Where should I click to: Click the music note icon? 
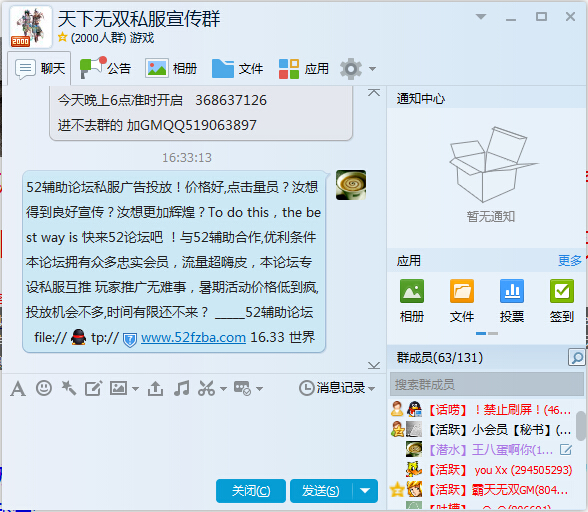tap(182, 388)
